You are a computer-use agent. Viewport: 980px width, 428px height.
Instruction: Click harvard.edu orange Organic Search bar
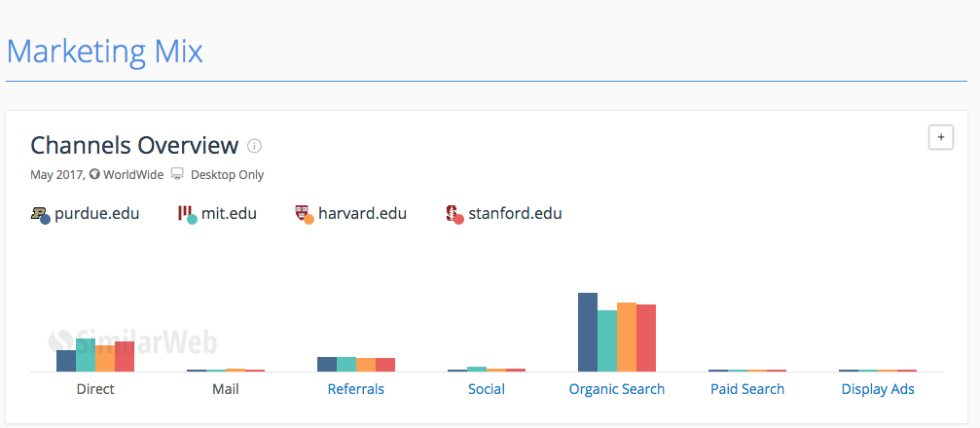[627, 338]
